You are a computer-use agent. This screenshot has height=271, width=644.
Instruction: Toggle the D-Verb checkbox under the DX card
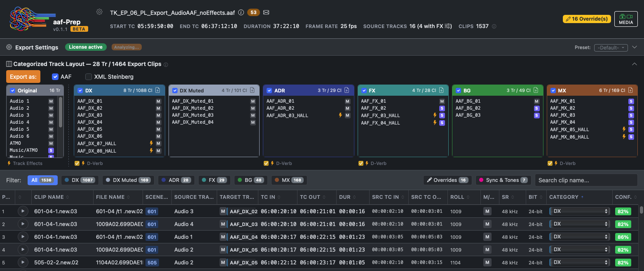tap(77, 163)
